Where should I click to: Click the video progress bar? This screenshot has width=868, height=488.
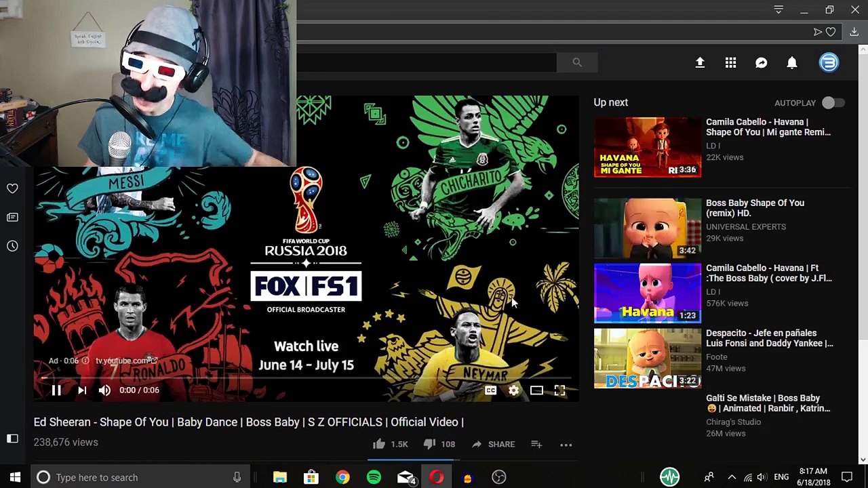(307, 378)
